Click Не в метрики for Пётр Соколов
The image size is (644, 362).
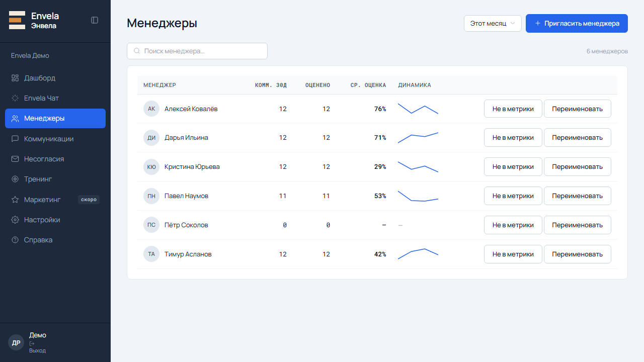click(x=513, y=225)
